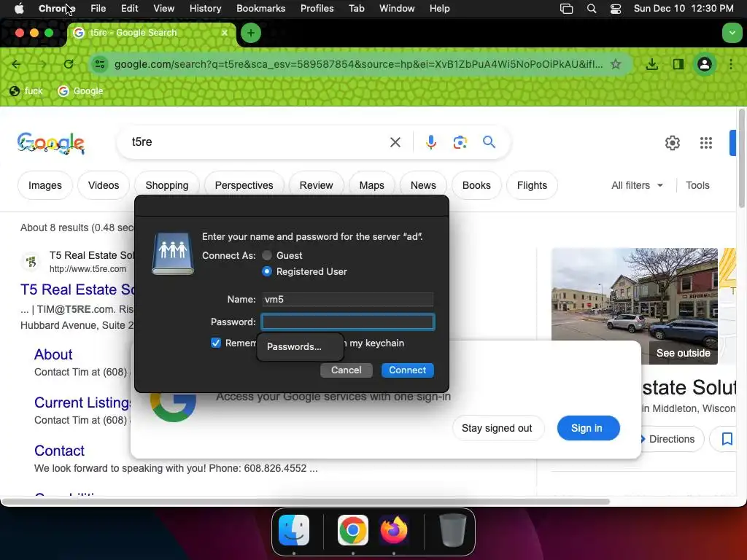
Task: Click the horizontal page scrollbar
Action: point(305,502)
